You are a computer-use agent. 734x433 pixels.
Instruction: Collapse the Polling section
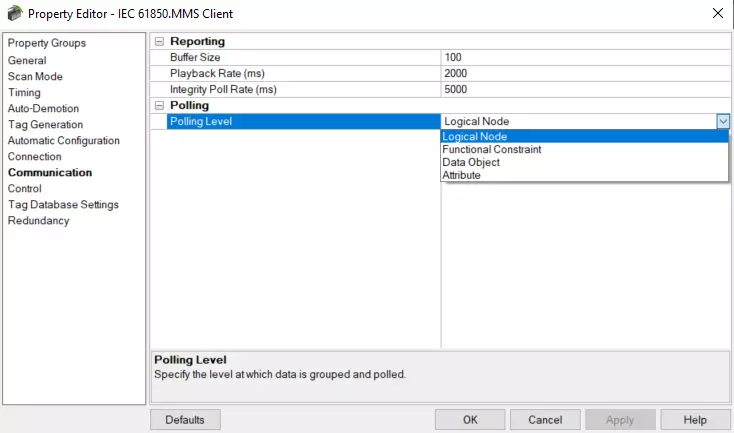click(x=159, y=105)
